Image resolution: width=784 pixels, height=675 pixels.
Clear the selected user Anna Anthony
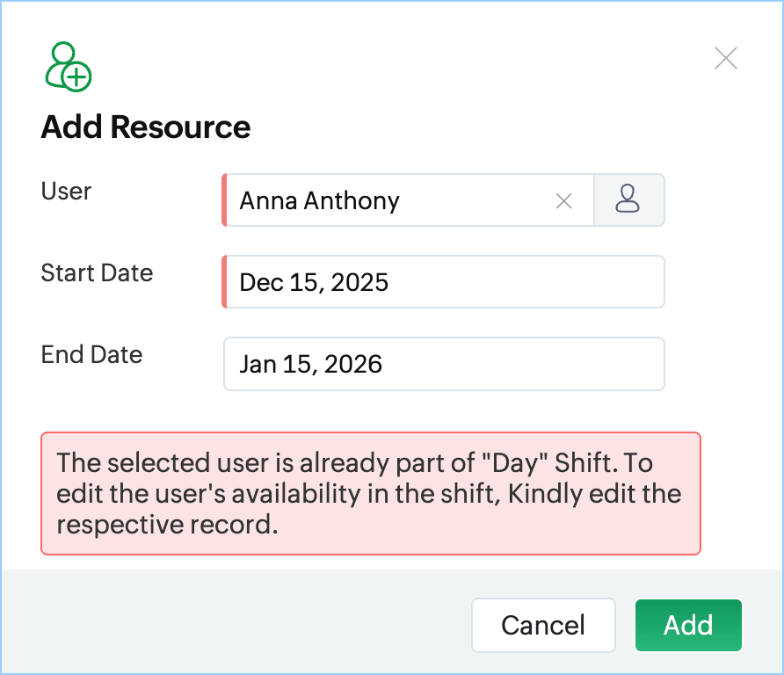click(x=564, y=201)
